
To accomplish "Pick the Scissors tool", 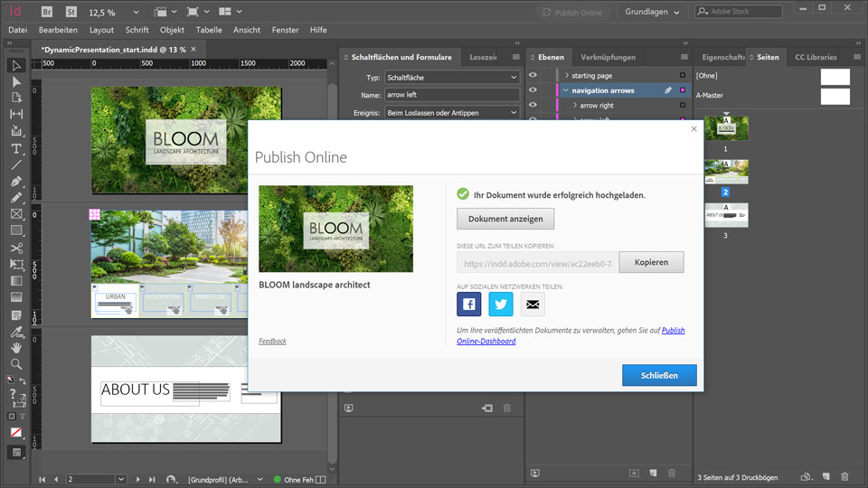I will pyautogui.click(x=16, y=248).
